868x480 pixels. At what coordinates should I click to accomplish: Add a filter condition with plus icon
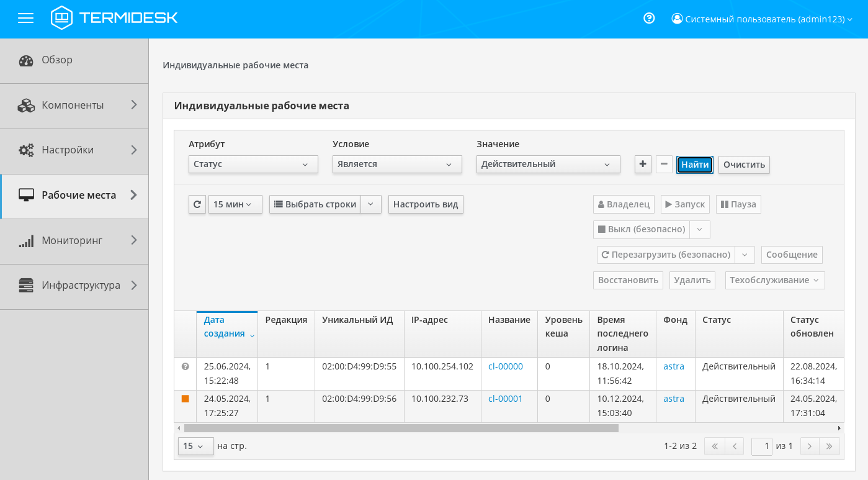tap(643, 164)
